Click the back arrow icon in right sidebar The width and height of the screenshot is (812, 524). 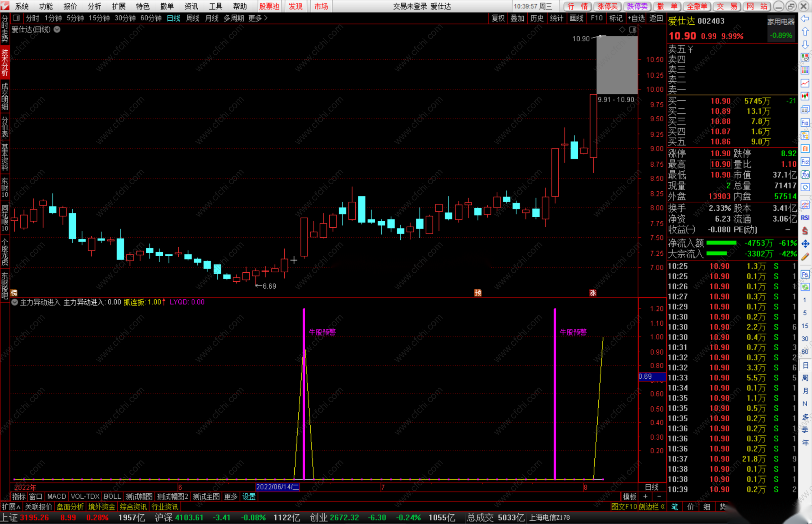pyautogui.click(x=805, y=19)
